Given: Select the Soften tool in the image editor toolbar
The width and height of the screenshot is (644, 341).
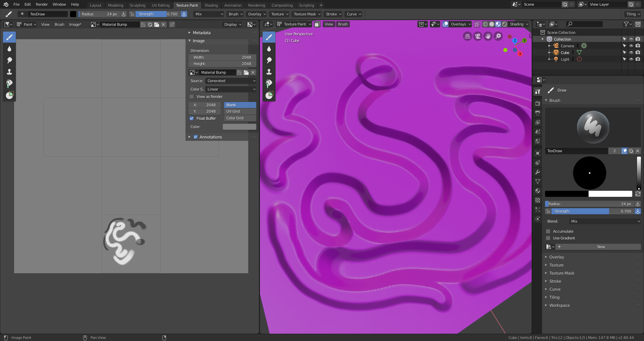Looking at the screenshot, I should click(x=9, y=49).
